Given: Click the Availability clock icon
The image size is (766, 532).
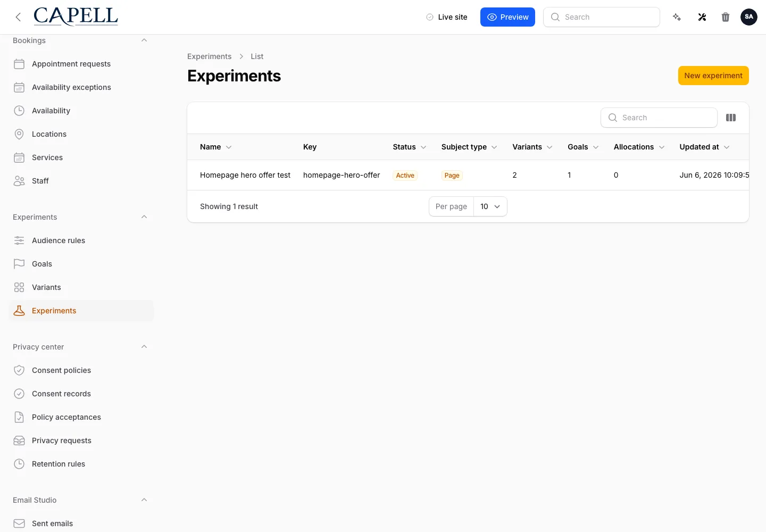Looking at the screenshot, I should [19, 111].
